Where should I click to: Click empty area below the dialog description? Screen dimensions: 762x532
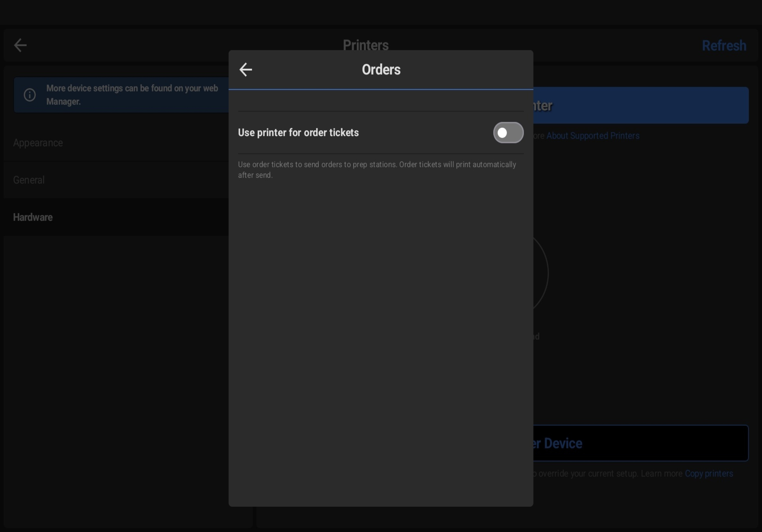381,332
